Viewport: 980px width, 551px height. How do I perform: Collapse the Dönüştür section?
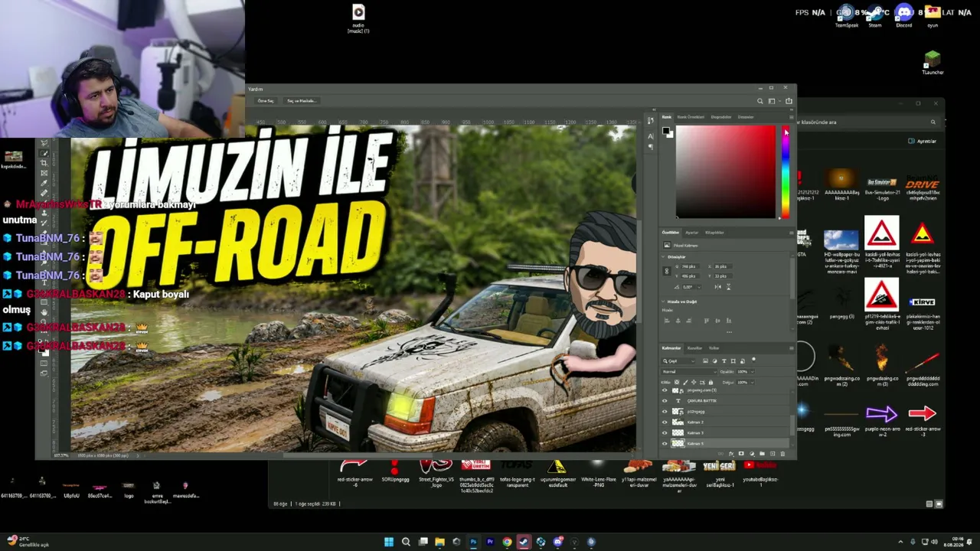pyautogui.click(x=665, y=257)
